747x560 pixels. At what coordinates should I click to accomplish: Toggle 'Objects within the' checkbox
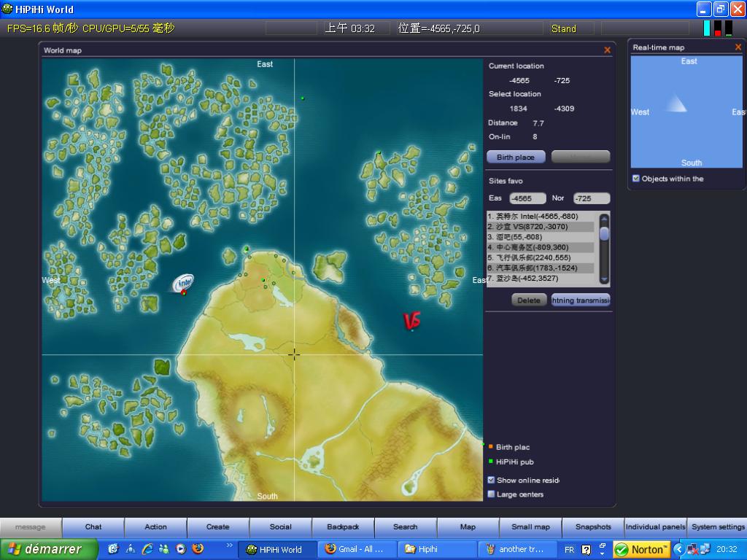pos(635,178)
